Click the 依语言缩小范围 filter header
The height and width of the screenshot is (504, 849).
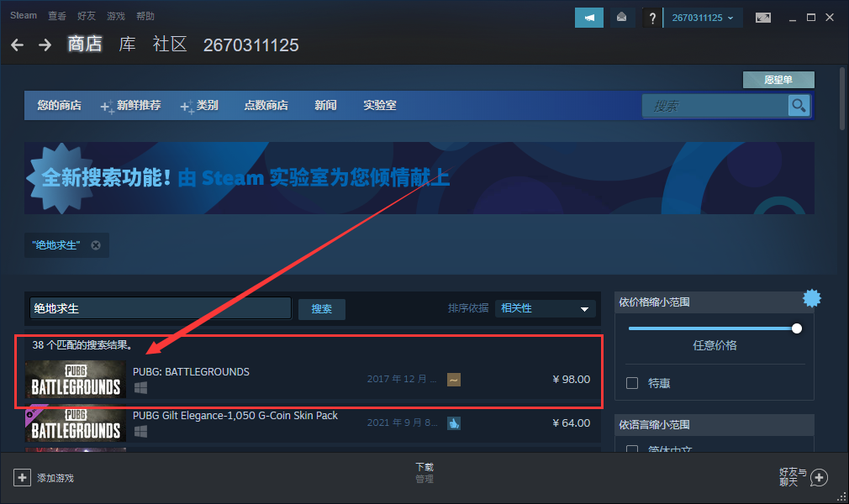point(715,425)
